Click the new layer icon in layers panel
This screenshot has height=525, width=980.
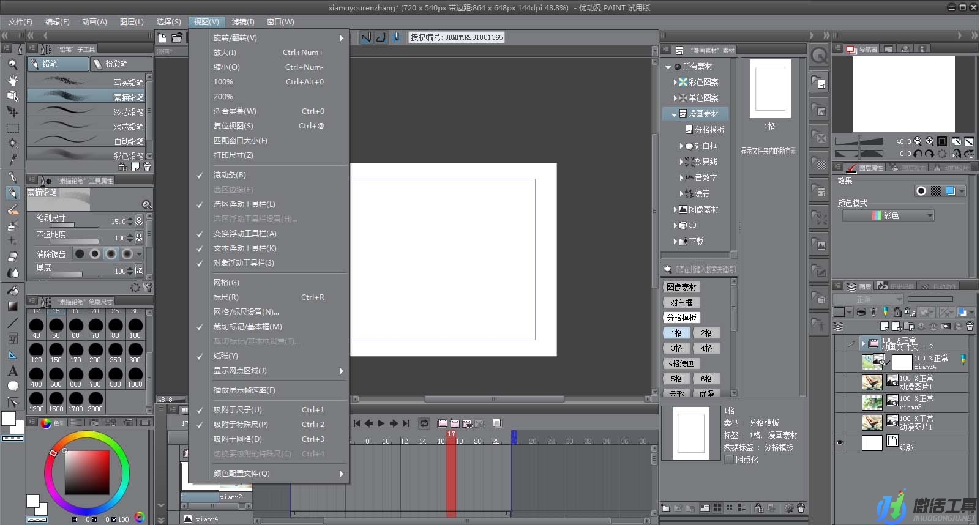point(884,327)
